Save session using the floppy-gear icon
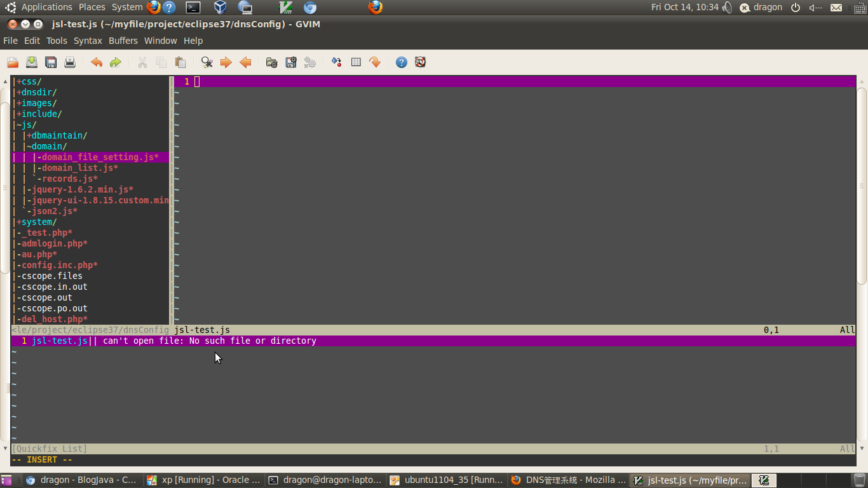868x488 pixels. [291, 62]
